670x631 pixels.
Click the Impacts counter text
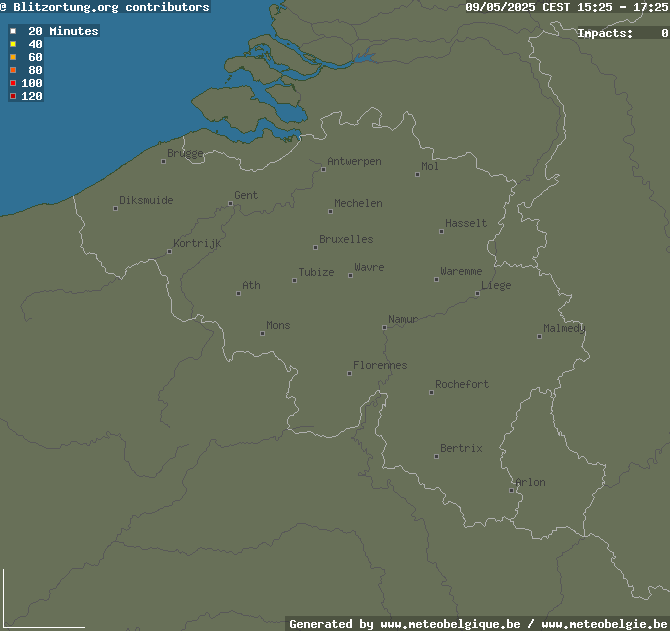click(623, 33)
